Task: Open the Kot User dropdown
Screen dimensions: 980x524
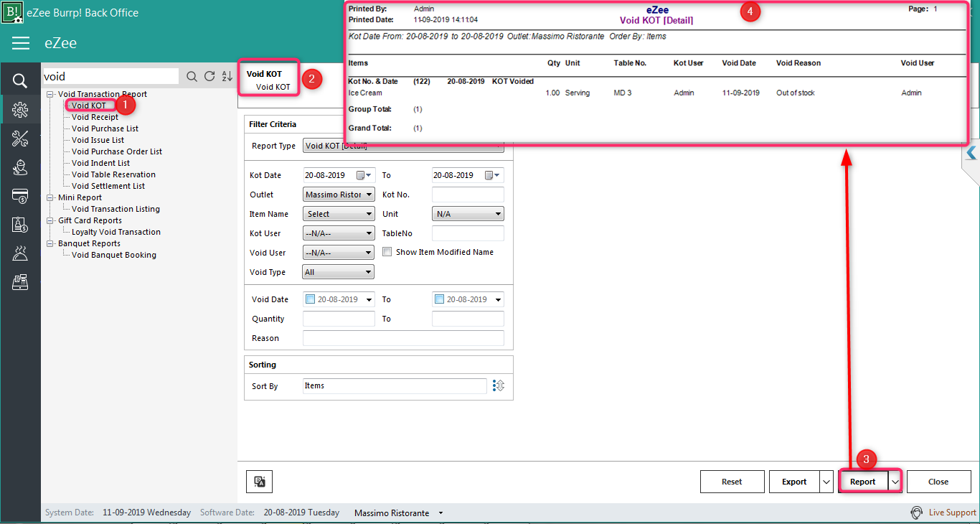Action: 339,233
